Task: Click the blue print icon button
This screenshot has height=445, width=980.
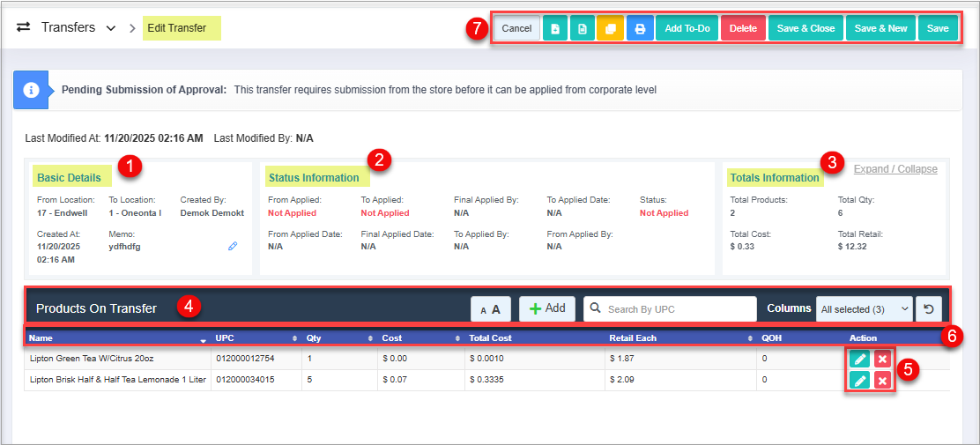Action: [640, 28]
